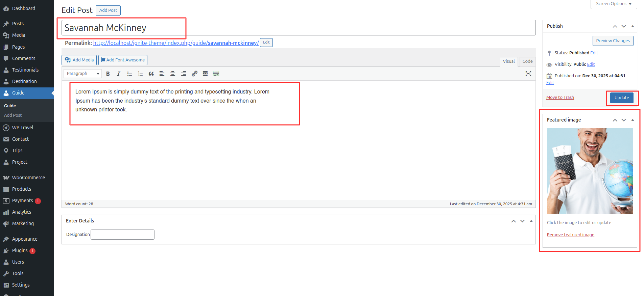The image size is (644, 296).
Task: Collapse the Publish panel with triangle toggle
Action: 633,26
